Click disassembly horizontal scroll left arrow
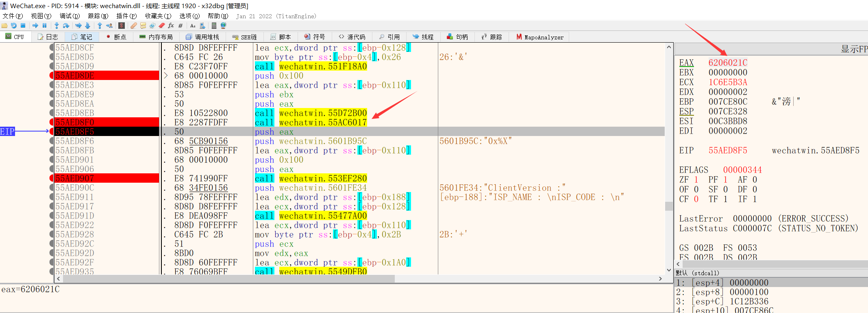Viewport: 868px width, 313px height. pyautogui.click(x=59, y=278)
